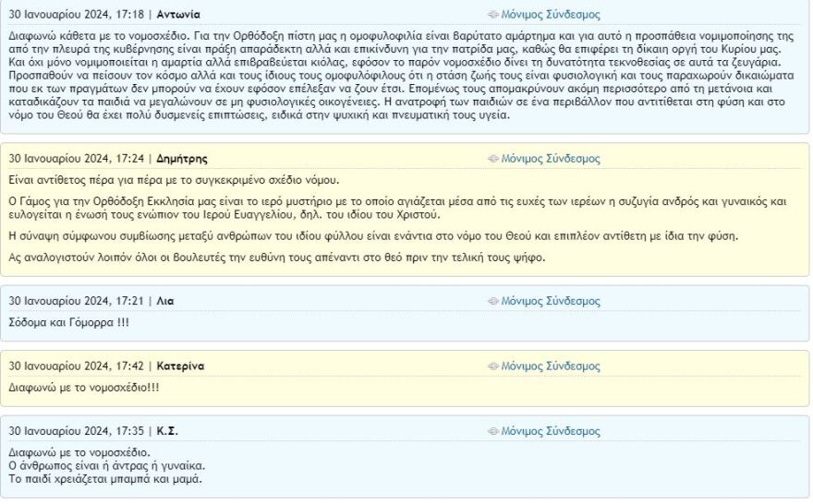Follow the Μόνιμος Σύνδεσμος link for Λια's comment
The height and width of the screenshot is (504, 813).
pos(550,302)
